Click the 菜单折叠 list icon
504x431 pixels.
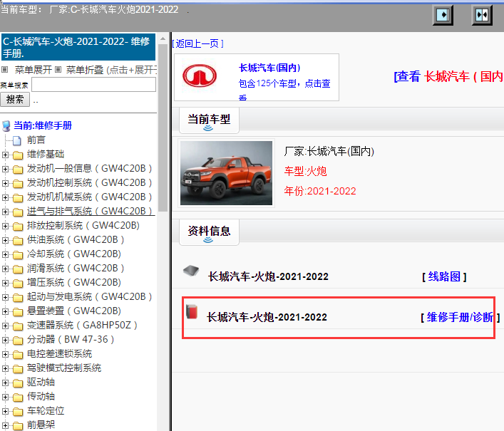tap(58, 69)
